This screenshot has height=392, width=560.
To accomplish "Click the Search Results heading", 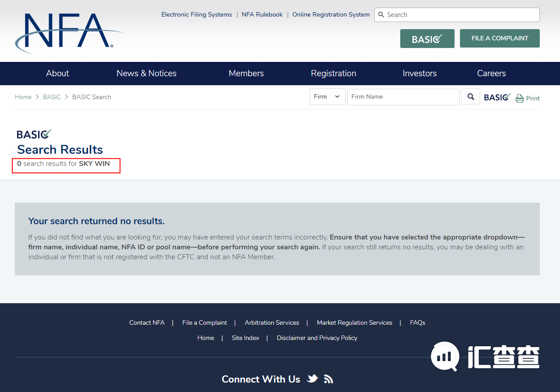I will pyautogui.click(x=60, y=149).
